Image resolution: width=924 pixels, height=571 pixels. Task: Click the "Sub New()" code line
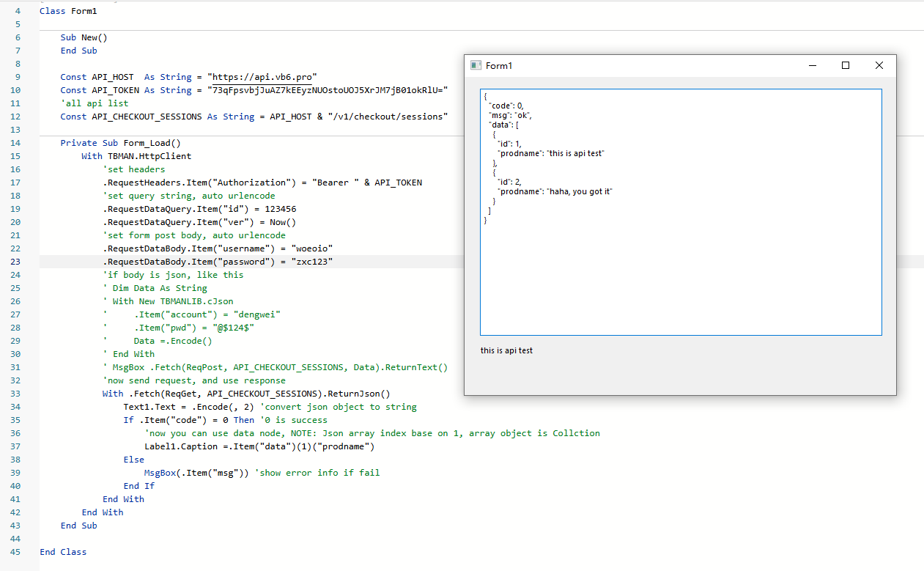(x=84, y=37)
